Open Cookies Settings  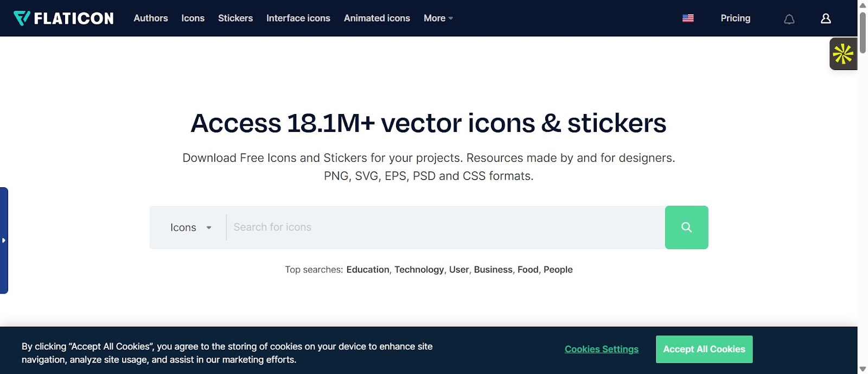pos(602,349)
